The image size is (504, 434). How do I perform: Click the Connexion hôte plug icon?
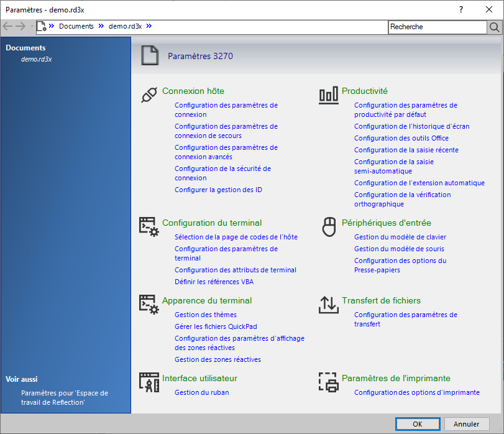point(149,95)
